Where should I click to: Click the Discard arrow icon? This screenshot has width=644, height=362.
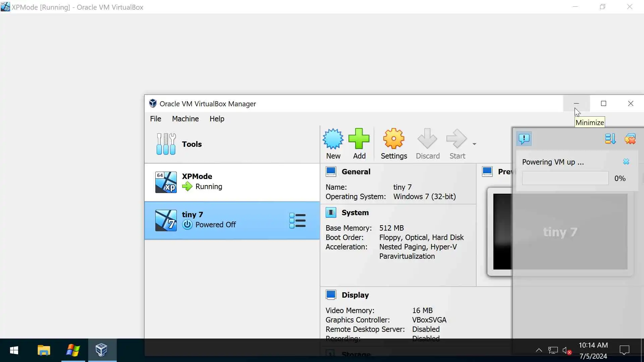tap(427, 139)
